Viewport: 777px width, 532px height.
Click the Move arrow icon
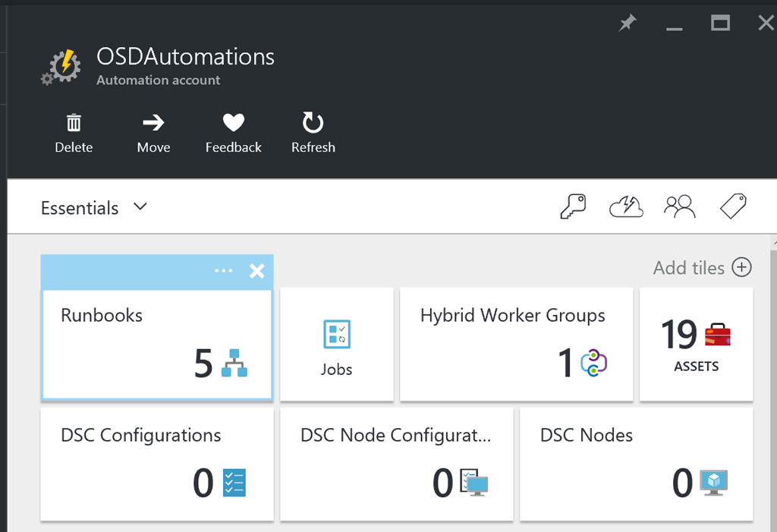[153, 122]
